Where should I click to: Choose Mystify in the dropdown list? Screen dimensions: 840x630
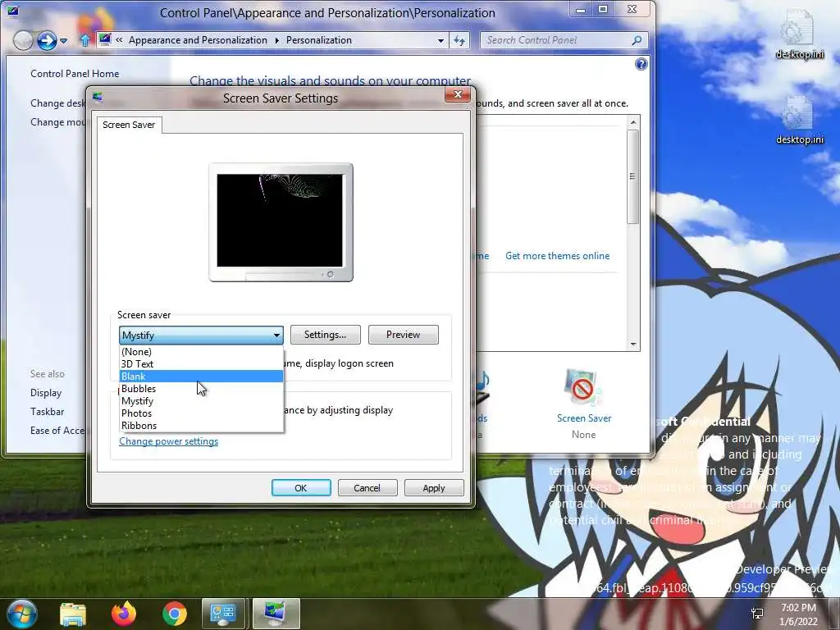tap(201, 400)
